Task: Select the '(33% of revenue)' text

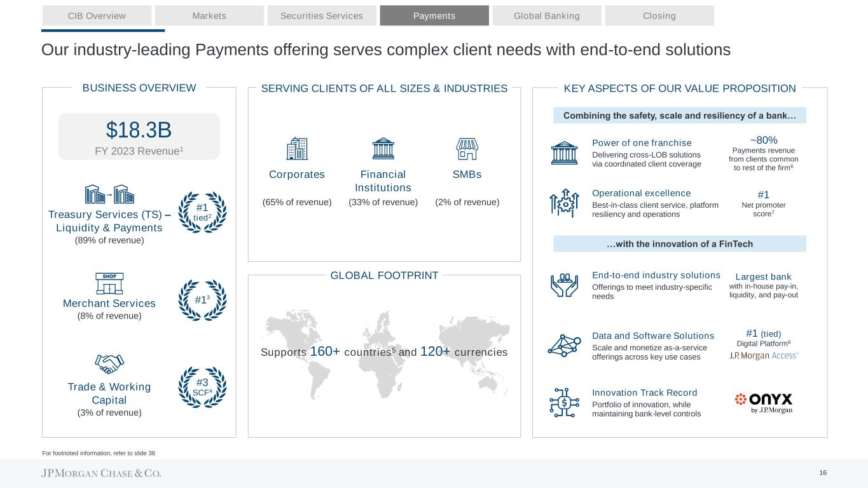Action: click(383, 202)
